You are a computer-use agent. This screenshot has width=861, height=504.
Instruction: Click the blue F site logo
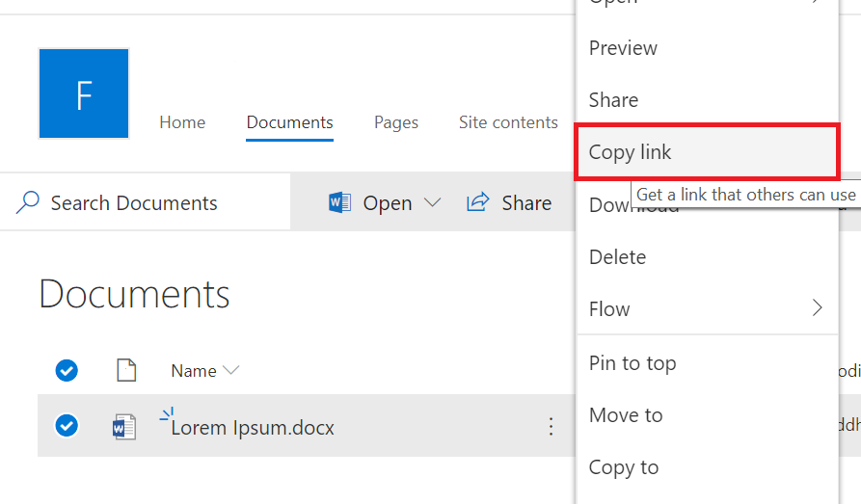coord(84,93)
